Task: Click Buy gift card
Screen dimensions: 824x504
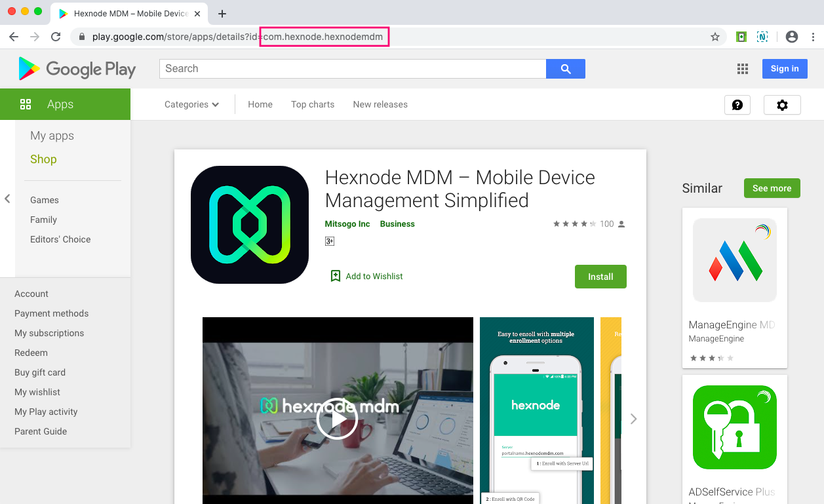Action: click(x=40, y=372)
